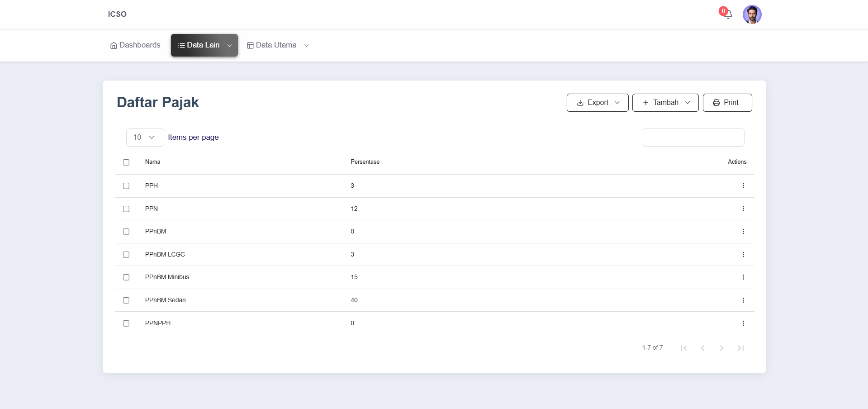Open the Data Lain menu
The width and height of the screenshot is (868, 409).
coord(204,45)
